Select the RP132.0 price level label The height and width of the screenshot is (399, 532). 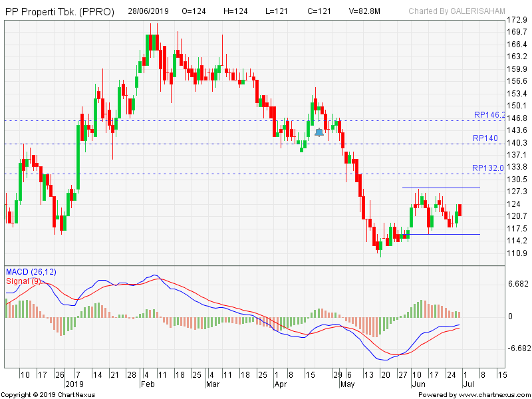click(488, 168)
